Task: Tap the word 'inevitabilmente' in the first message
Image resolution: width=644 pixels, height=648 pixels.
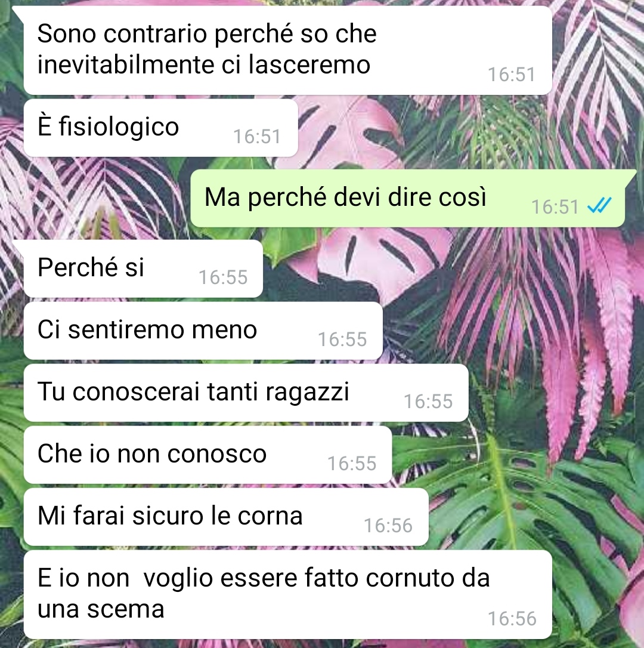Action: pos(126,65)
